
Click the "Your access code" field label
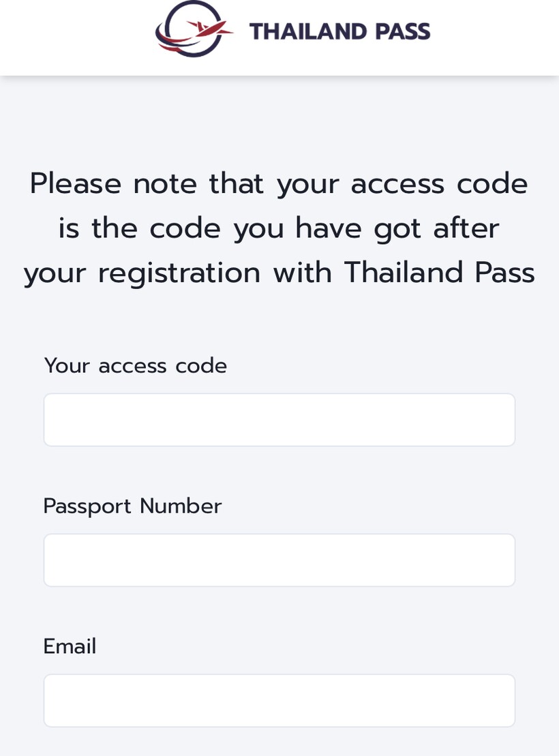[135, 366]
